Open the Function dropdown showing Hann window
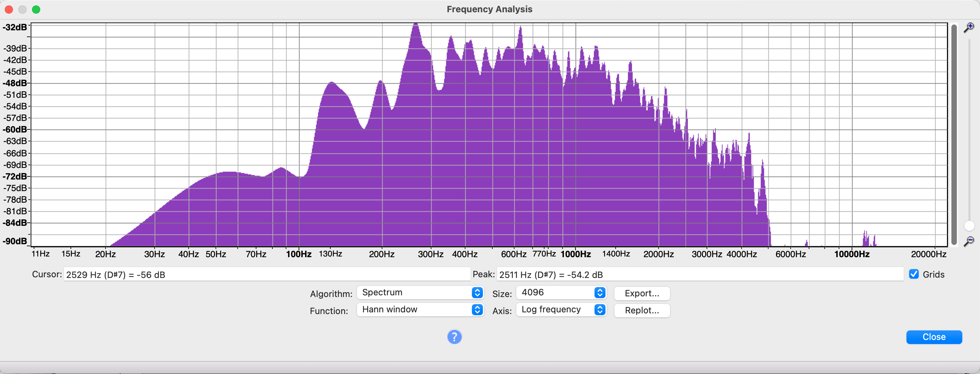 click(x=420, y=309)
